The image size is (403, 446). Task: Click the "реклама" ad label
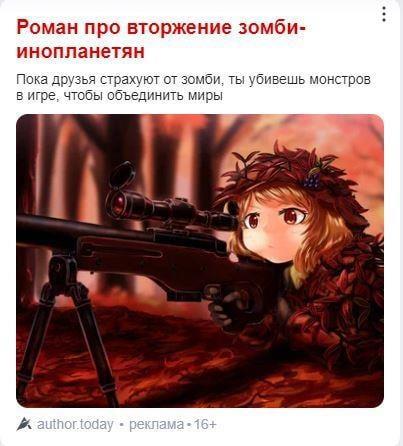156,425
